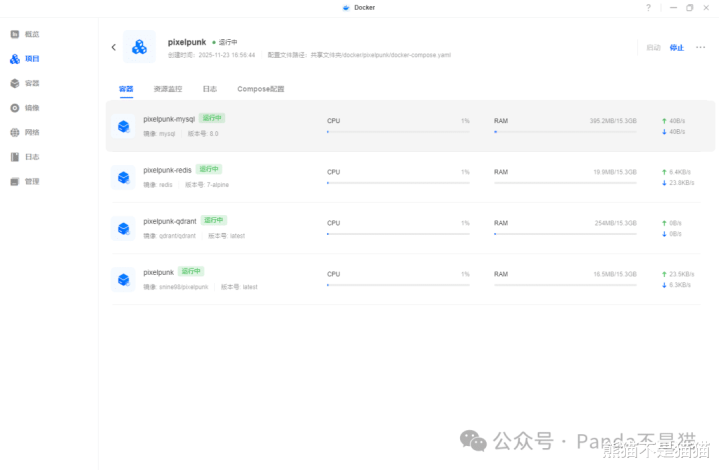The image size is (719, 470).
Task: Switch to the 资源监控 resource monitor tab
Action: coord(168,89)
